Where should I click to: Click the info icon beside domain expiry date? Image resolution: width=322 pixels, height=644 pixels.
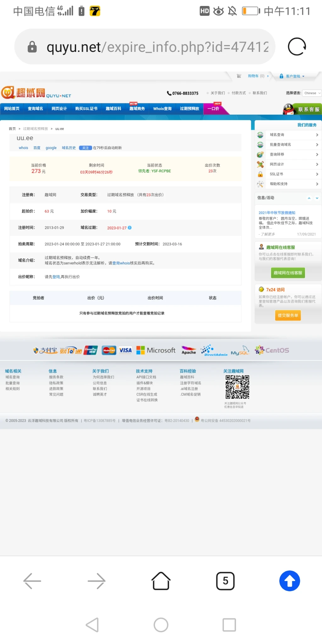tap(130, 228)
